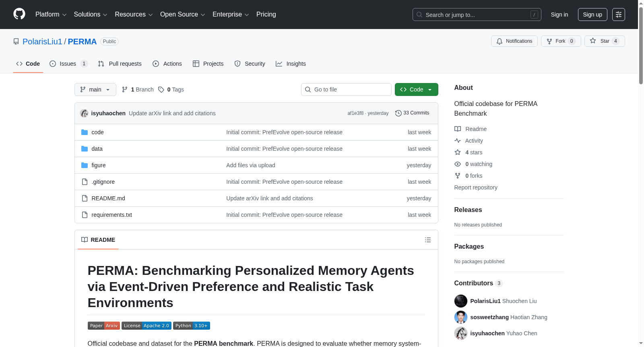Screen dimensions: 644x347
Task: Switch to the Security tab
Action: tap(250, 64)
